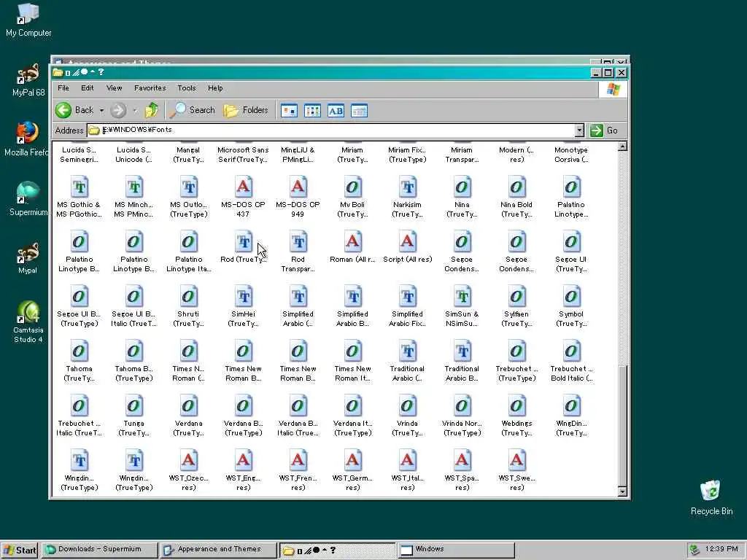Select the Palatino Linotype Ita... font
This screenshot has height=560, width=747.
189,252
